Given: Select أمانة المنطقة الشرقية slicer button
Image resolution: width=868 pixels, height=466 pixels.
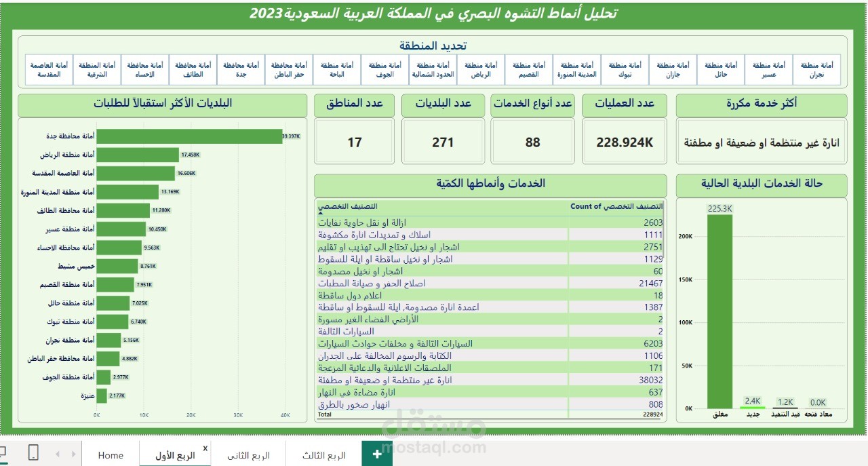Looking at the screenshot, I should click(x=98, y=70).
